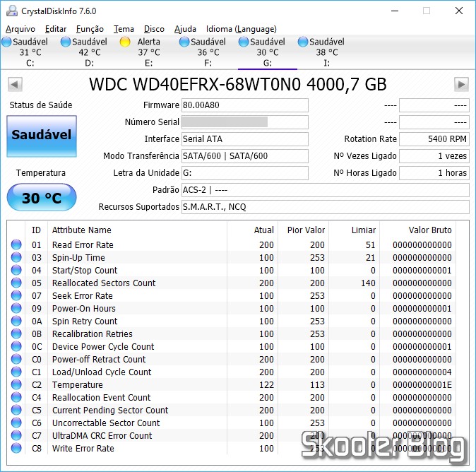Click drive title WDC WD40EFRX-68WT0N0 4000,7 GB
The image size is (476, 472).
238,85
